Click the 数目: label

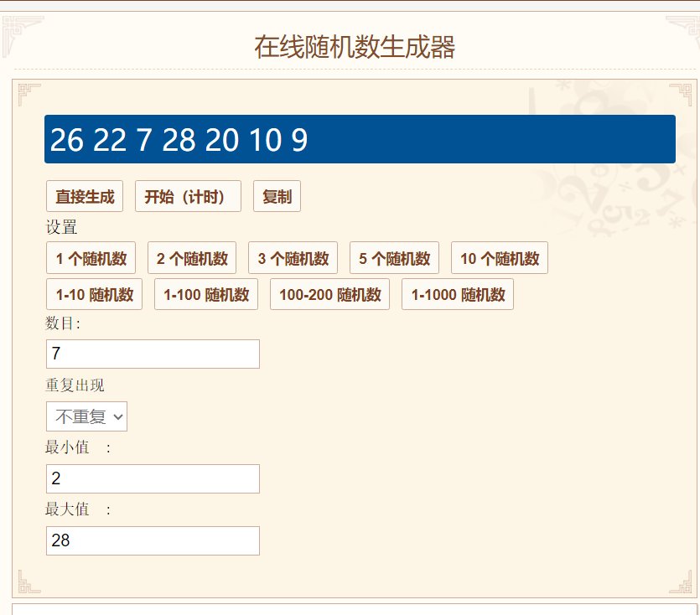coord(63,323)
